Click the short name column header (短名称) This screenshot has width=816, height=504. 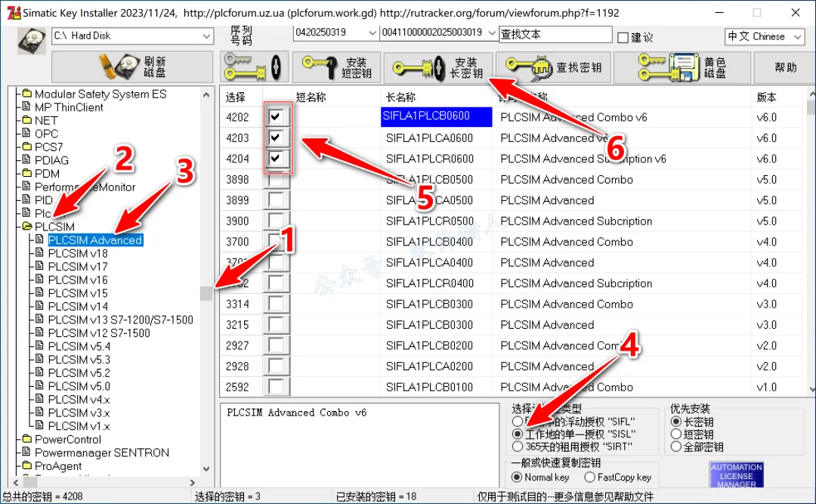pyautogui.click(x=311, y=97)
